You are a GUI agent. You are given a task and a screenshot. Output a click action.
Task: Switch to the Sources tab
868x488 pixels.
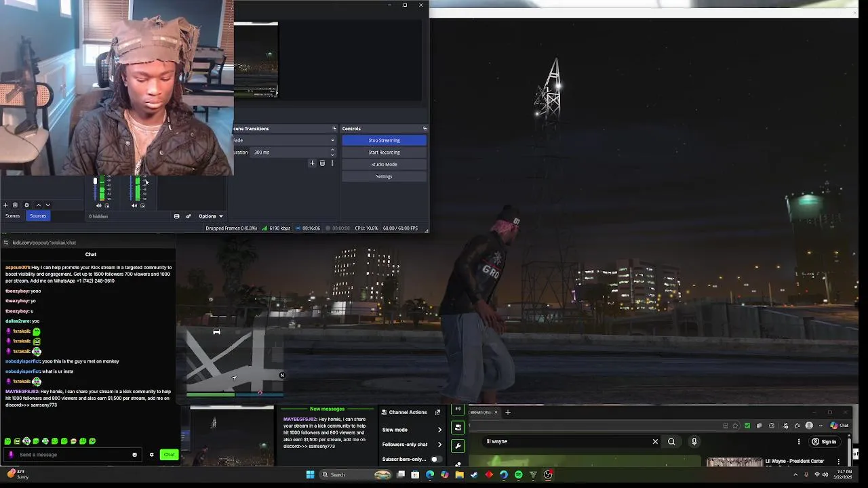[x=38, y=216]
